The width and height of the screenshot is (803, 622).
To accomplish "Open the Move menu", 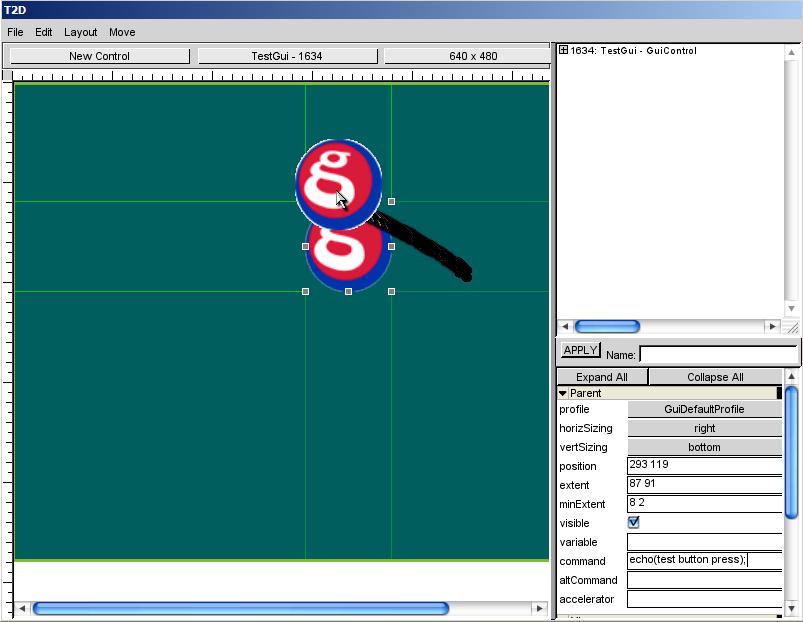I will 122,32.
